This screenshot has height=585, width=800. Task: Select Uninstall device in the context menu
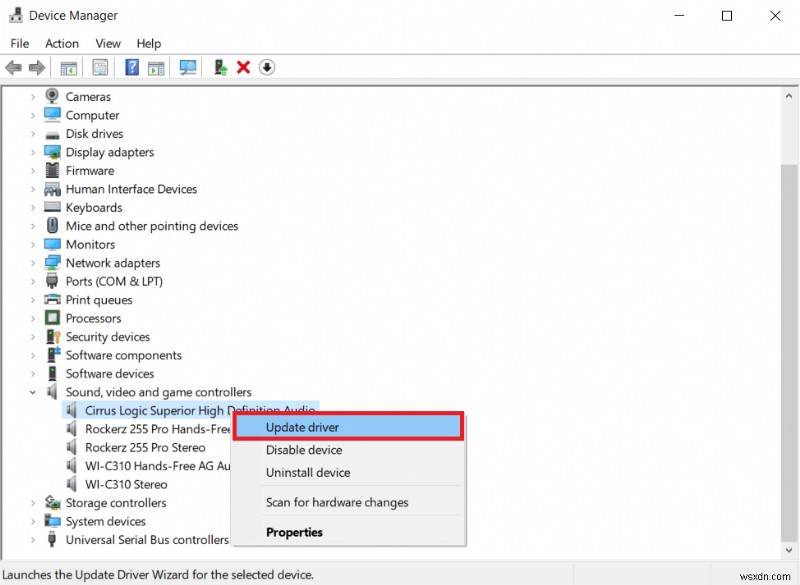click(308, 472)
